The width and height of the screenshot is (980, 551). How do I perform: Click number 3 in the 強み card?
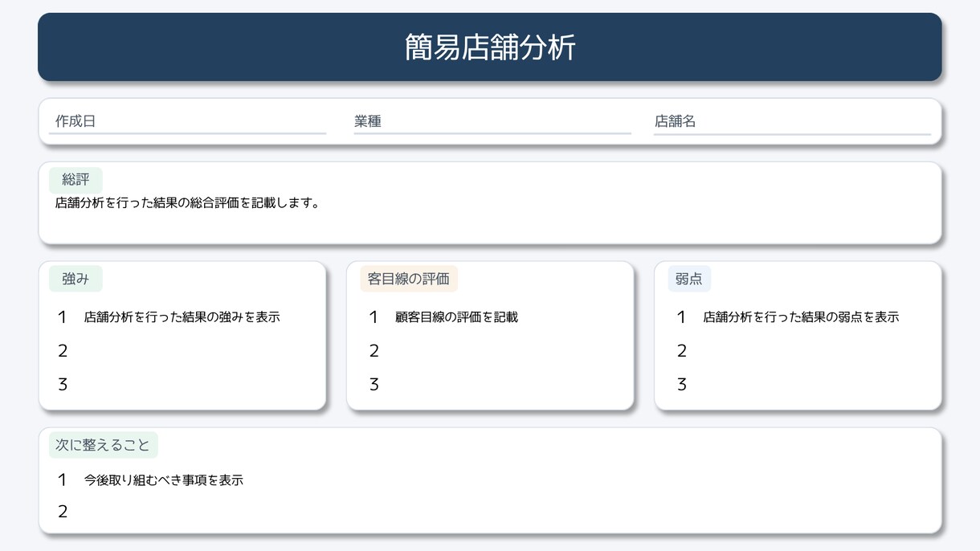(63, 385)
